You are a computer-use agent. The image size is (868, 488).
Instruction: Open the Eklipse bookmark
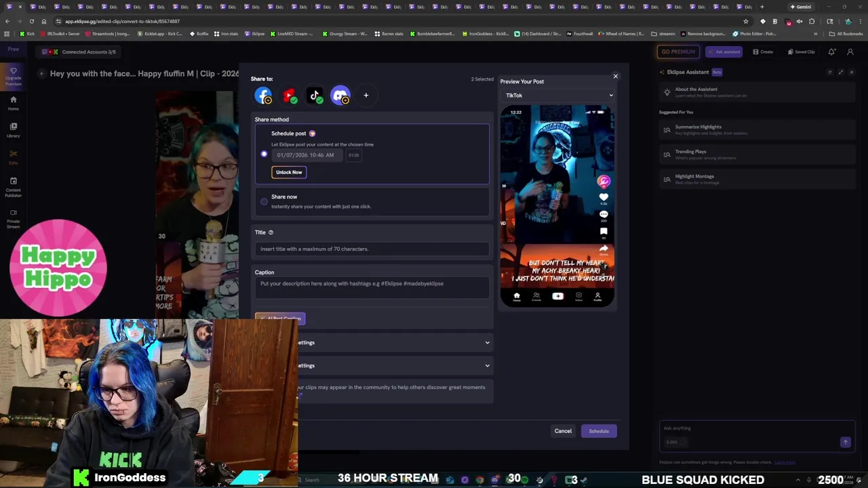(255, 33)
